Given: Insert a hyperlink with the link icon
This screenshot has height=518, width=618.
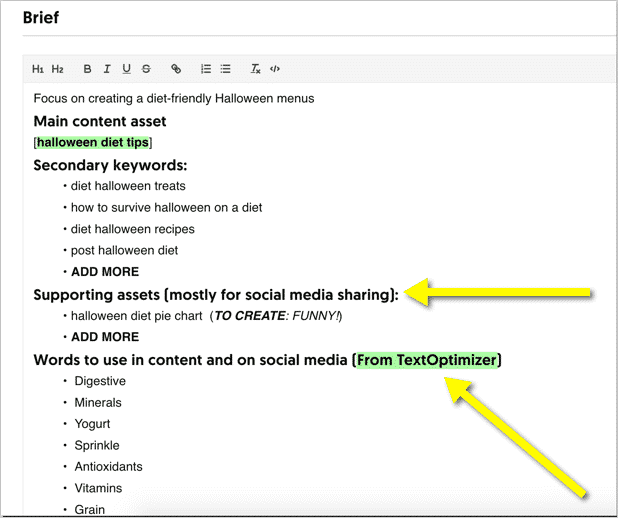Looking at the screenshot, I should [176, 69].
